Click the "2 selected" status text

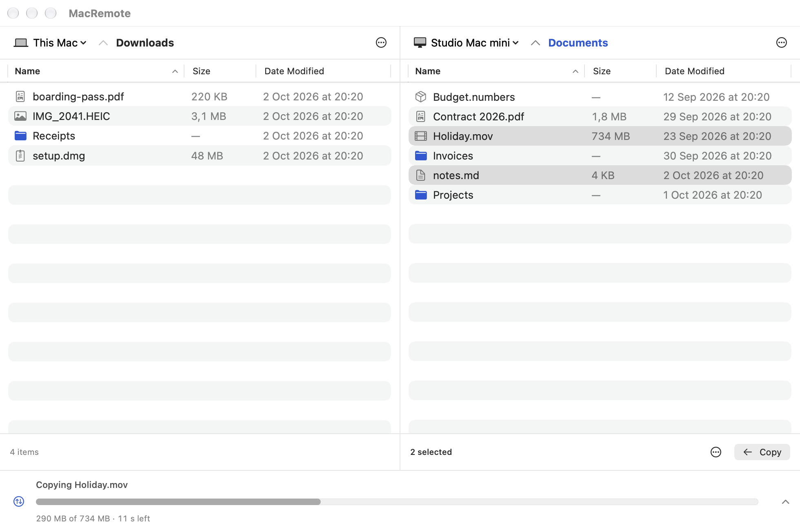[431, 452]
